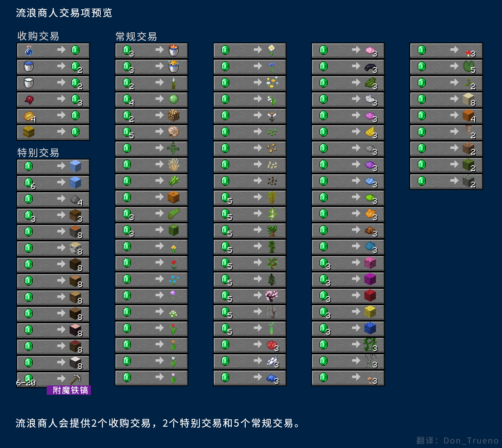Select the mangrove propagule icon
The image size is (502, 448).
271,329
